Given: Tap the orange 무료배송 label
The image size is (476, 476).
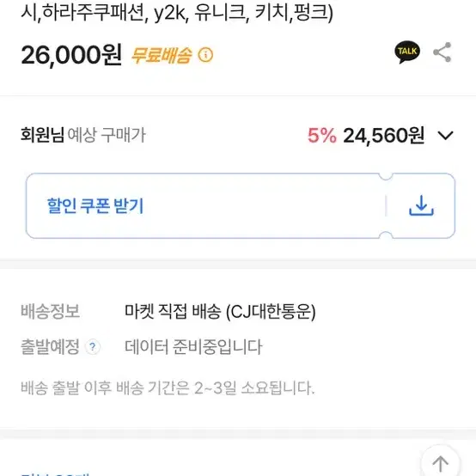Looking at the screenshot, I should (x=162, y=55).
